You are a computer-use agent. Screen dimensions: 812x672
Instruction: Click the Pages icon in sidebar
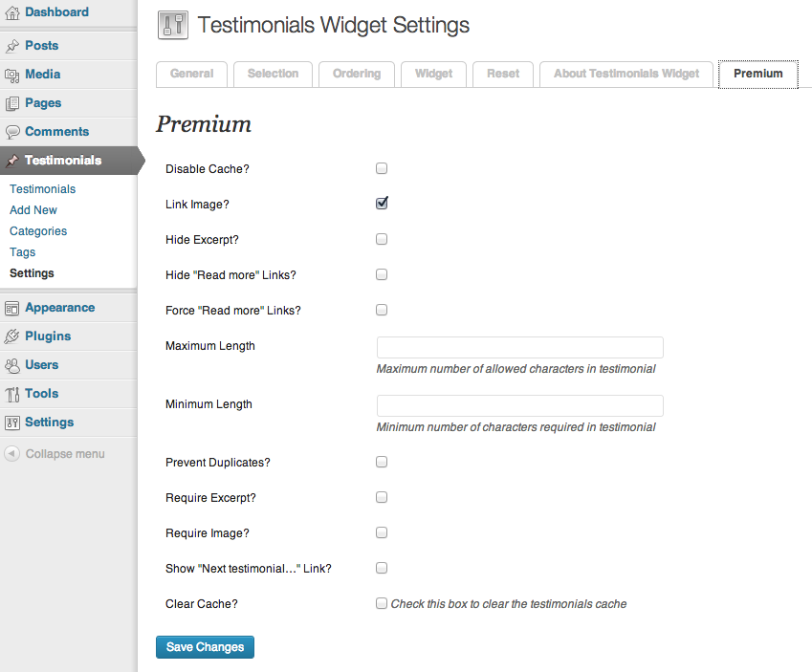11,103
